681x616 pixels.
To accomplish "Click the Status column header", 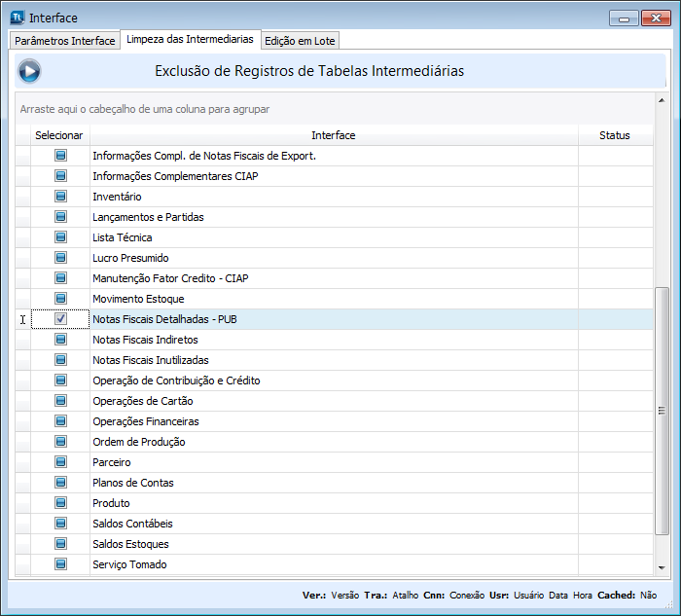I will click(x=614, y=135).
